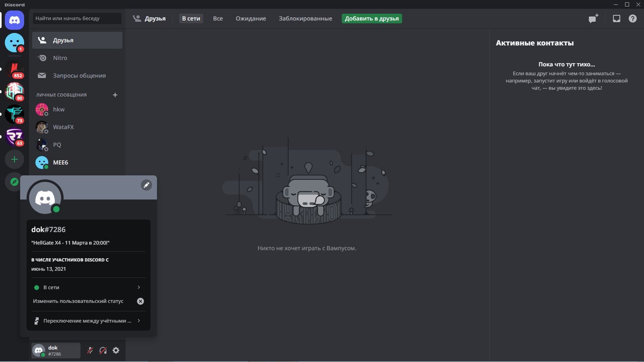This screenshot has width=644, height=362.
Task: Click profile avatar in user popup
Action: (x=45, y=198)
